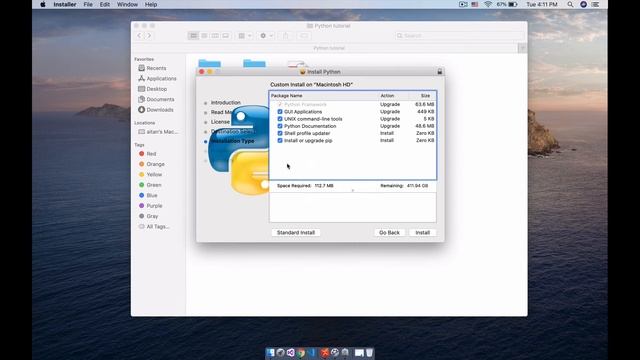Open the Window menu
The height and width of the screenshot is (360, 640).
[x=127, y=4]
